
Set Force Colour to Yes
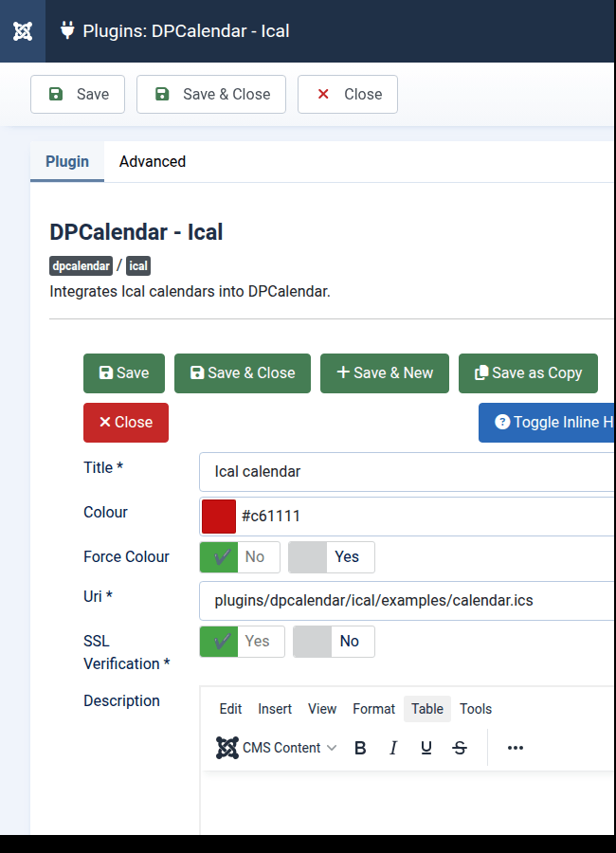pyautogui.click(x=332, y=557)
